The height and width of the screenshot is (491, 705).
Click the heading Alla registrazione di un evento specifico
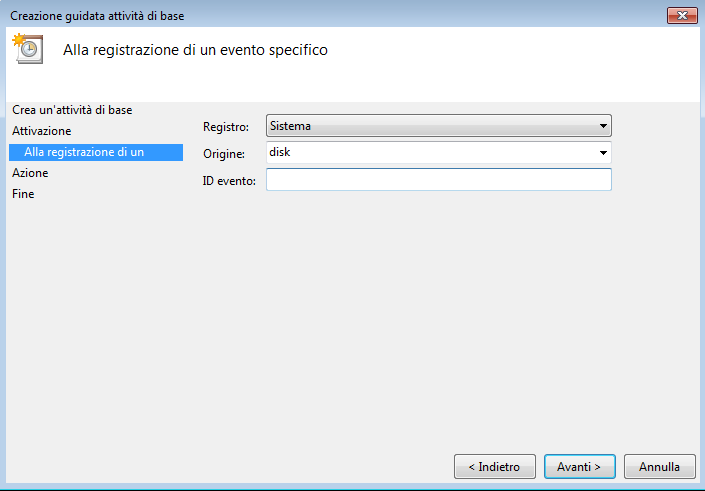tap(195, 49)
